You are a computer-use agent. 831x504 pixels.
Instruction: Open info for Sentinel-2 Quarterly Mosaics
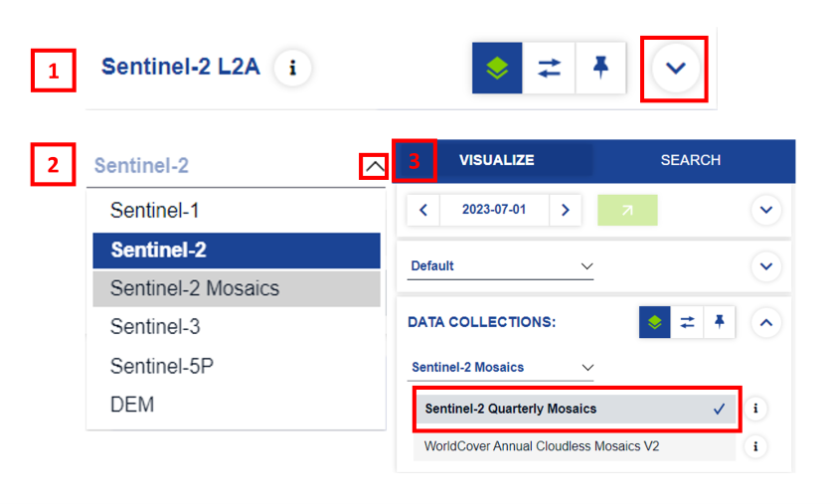point(755,409)
